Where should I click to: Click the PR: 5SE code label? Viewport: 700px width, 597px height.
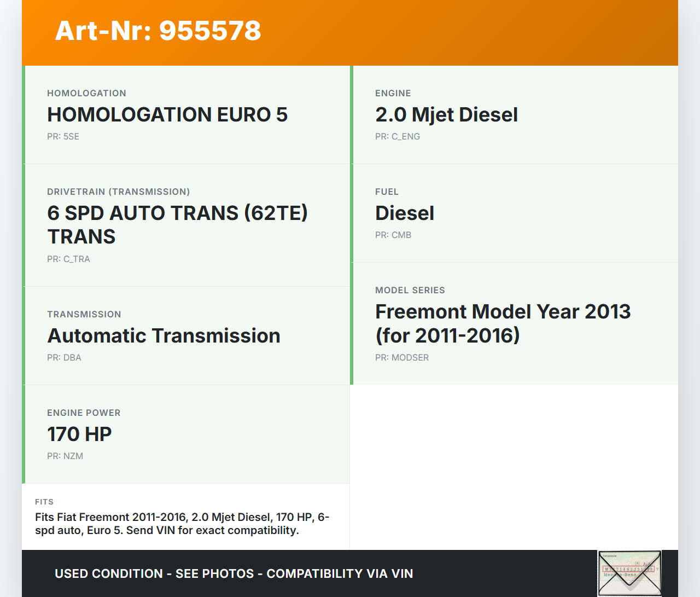coord(63,137)
